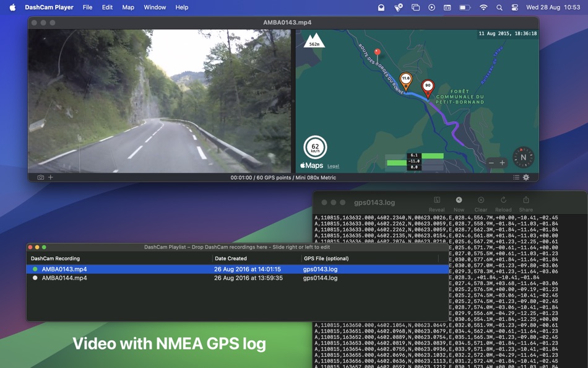Click the play circle menu bar icon
Viewport: 588px width, 368px height.
coord(431,7)
